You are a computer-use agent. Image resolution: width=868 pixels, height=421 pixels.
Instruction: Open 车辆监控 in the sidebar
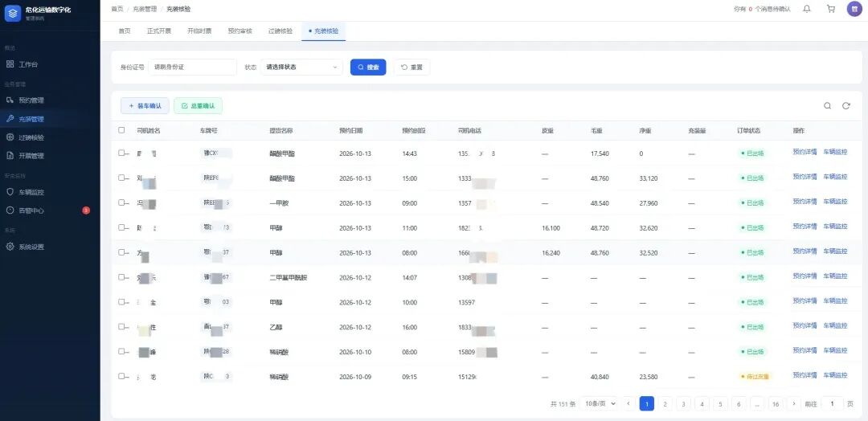50,192
